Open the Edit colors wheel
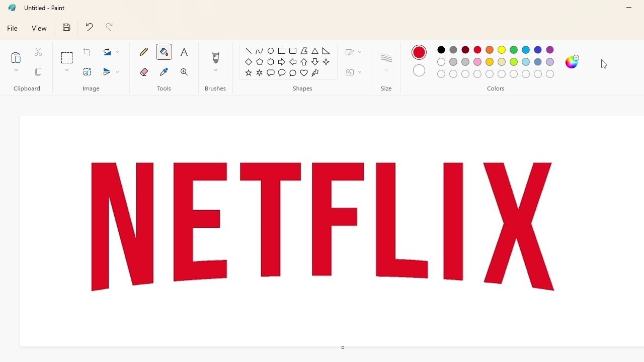This screenshot has height=362, width=644. [x=572, y=62]
